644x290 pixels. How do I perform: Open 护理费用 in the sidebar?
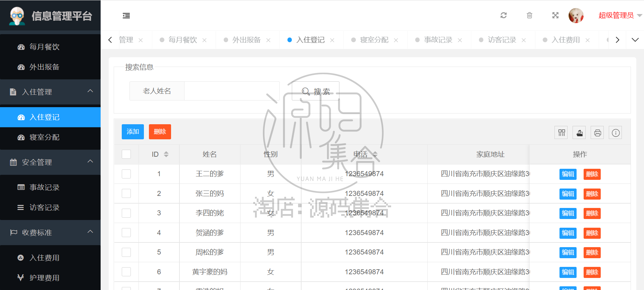[x=50, y=278]
